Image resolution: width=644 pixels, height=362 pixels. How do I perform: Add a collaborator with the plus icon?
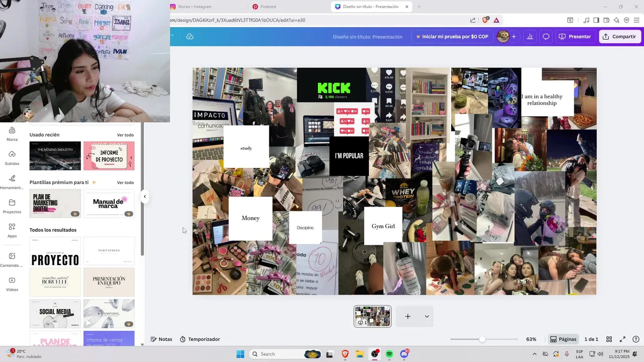coord(514,37)
